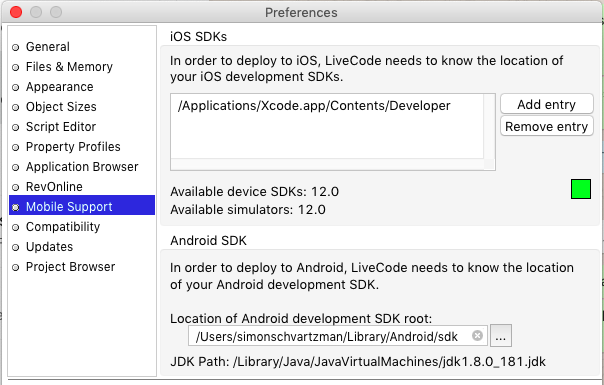Switch to Script Editor preferences

tap(82, 127)
